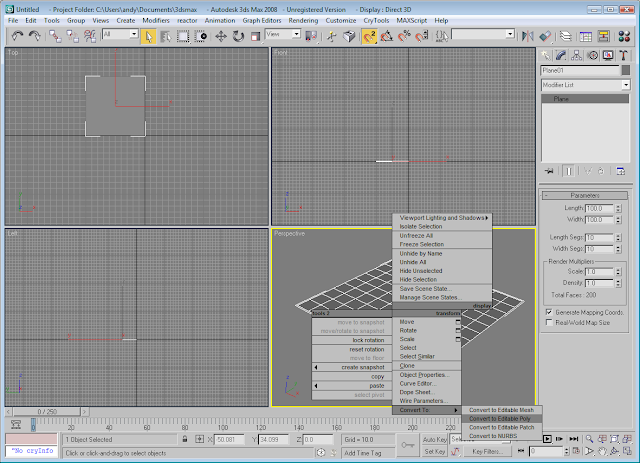Click the Density value field
Viewport: 640px width, 463px height.
(x=599, y=283)
